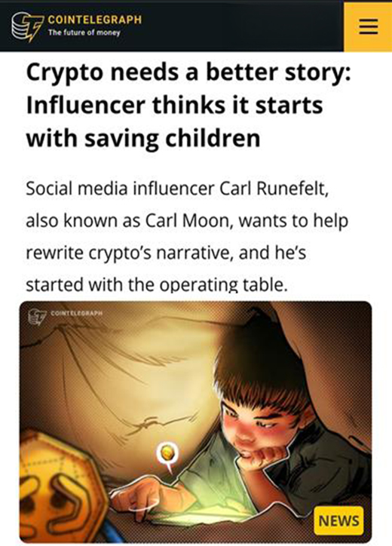Click the Cointelegraph coin-stack lightning logo
Screen dimensions: 392x546
[x=27, y=26]
